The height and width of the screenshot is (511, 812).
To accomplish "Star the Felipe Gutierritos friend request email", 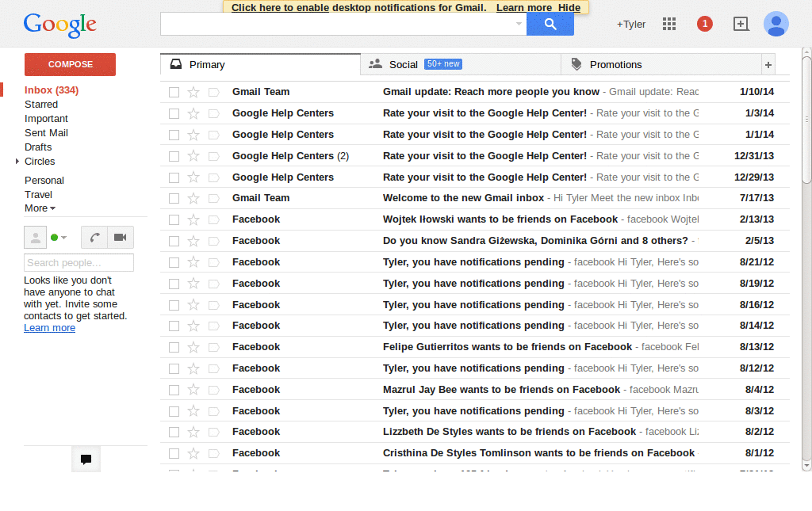I will coord(193,347).
